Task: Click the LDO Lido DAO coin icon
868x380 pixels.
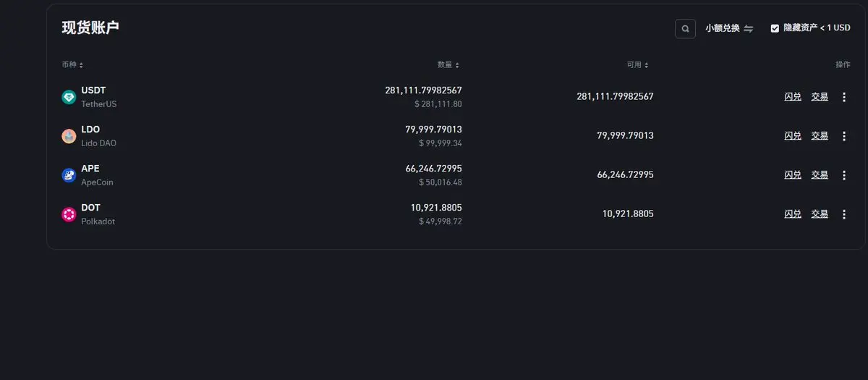Action: point(69,136)
